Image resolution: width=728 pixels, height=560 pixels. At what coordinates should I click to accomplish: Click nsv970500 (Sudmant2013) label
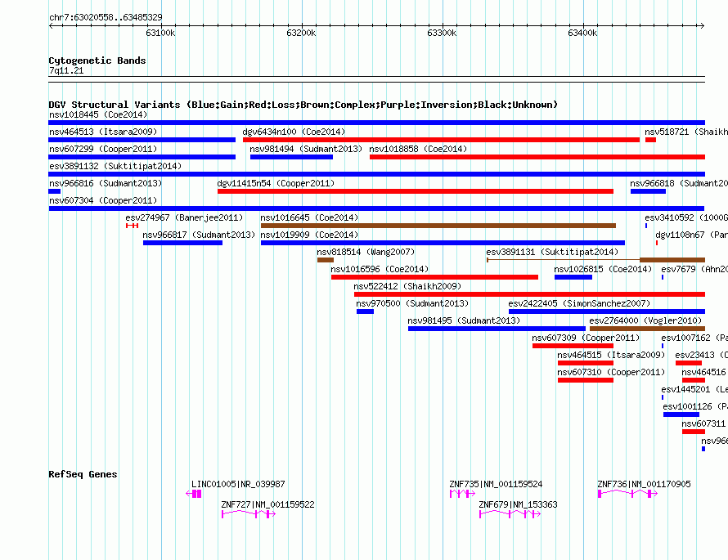[413, 303]
